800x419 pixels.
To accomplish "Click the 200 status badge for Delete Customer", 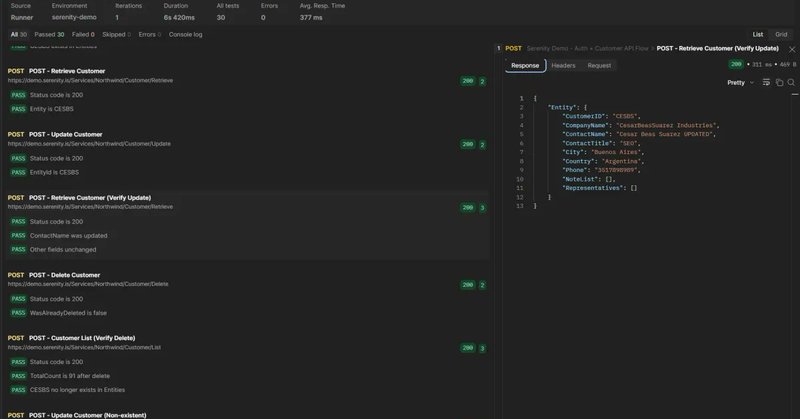I will (x=467, y=285).
